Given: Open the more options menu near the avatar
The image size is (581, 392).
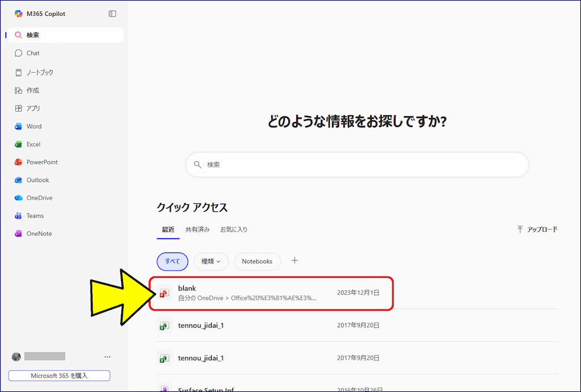Looking at the screenshot, I should (x=107, y=356).
